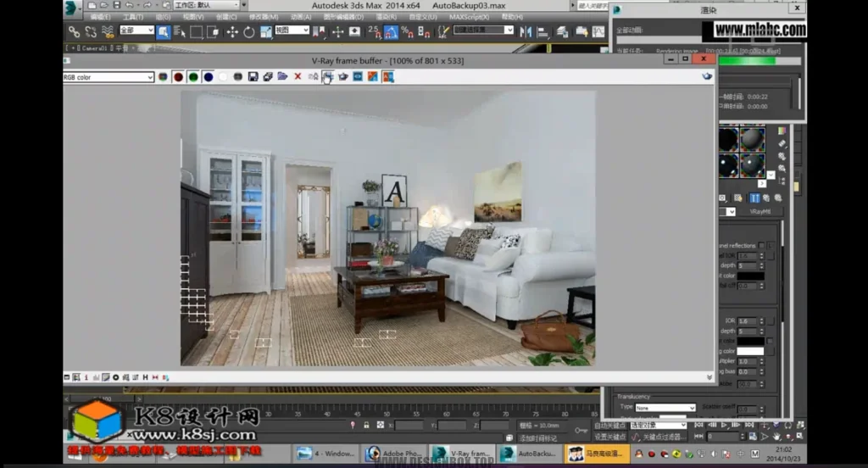This screenshot has height=468, width=868.
Task: Click the teapot render icon in frame buffer
Action: click(342, 76)
